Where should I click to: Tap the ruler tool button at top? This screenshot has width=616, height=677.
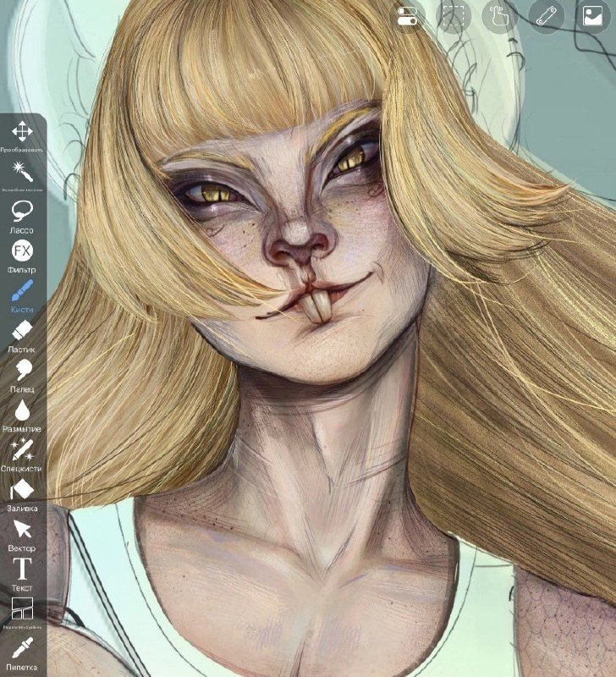pos(546,16)
